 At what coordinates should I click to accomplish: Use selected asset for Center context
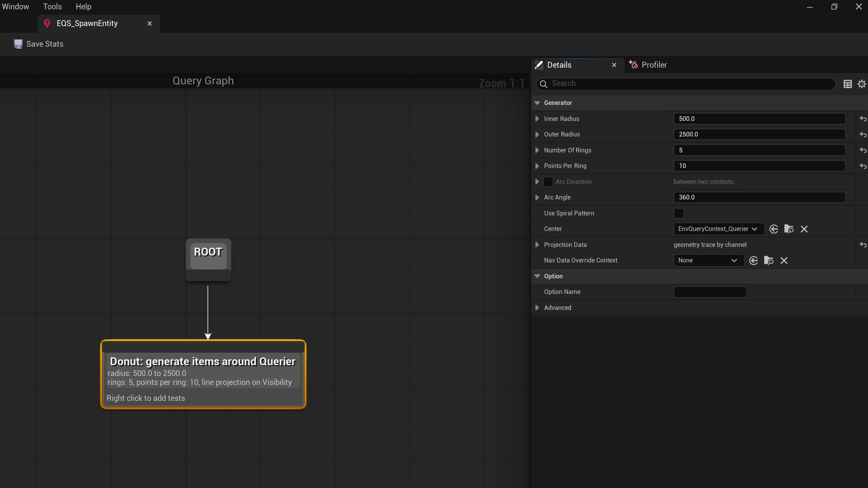(774, 229)
